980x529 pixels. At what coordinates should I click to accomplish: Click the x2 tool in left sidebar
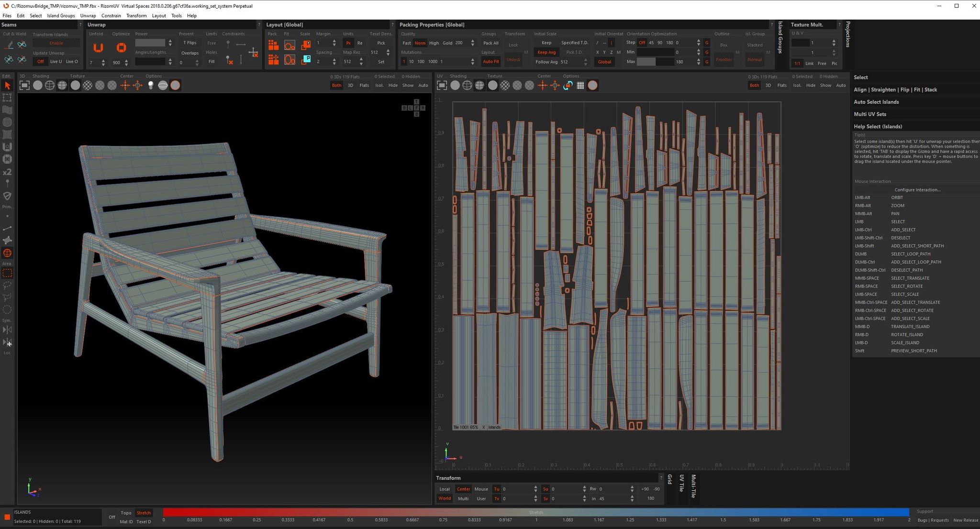7,172
